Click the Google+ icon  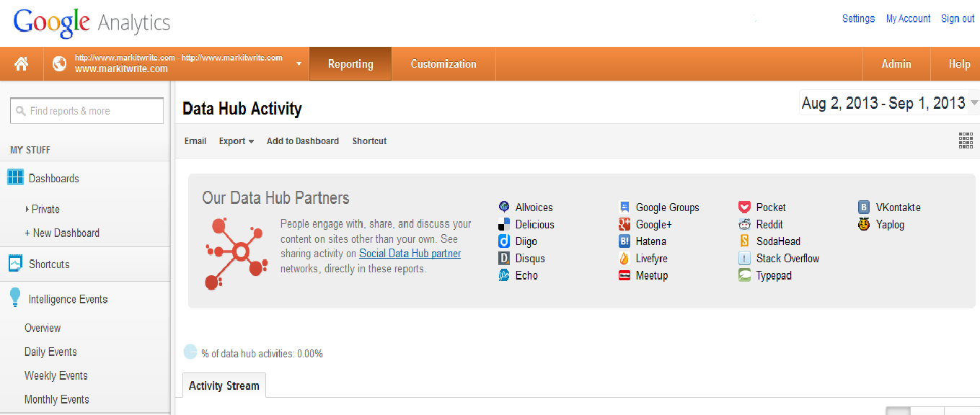click(x=624, y=224)
